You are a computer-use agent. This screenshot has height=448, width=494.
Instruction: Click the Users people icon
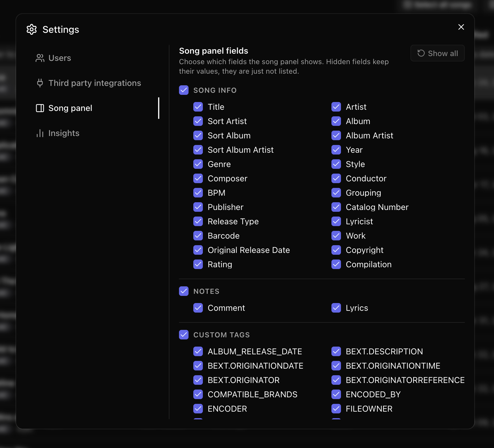coord(40,58)
